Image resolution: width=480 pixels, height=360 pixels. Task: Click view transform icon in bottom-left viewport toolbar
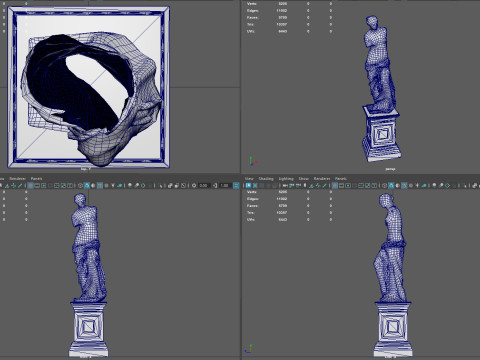236,185
